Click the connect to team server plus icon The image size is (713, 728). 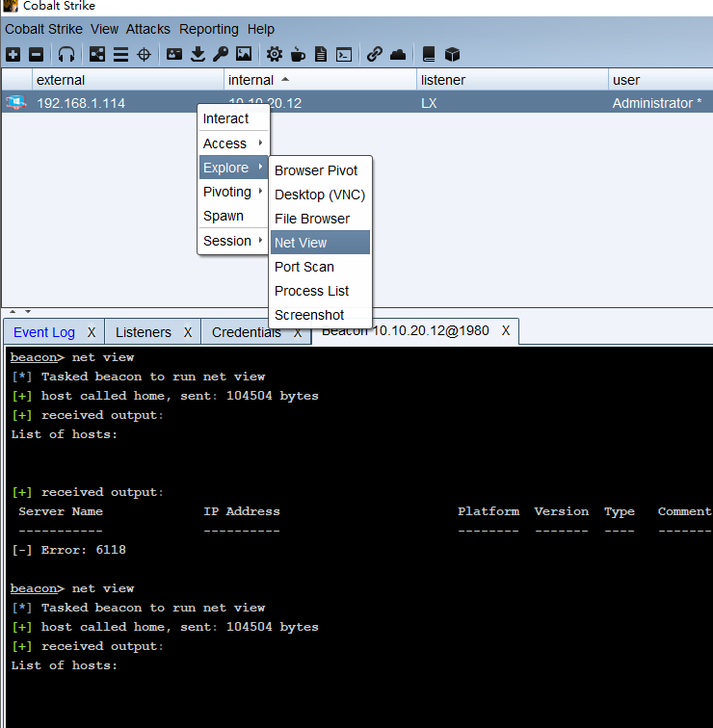(13, 54)
